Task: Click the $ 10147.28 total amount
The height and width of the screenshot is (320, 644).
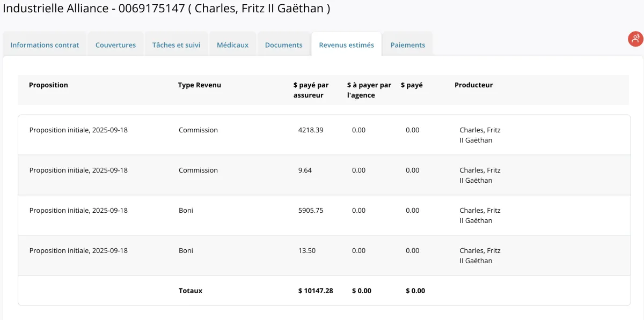Action: pyautogui.click(x=316, y=291)
